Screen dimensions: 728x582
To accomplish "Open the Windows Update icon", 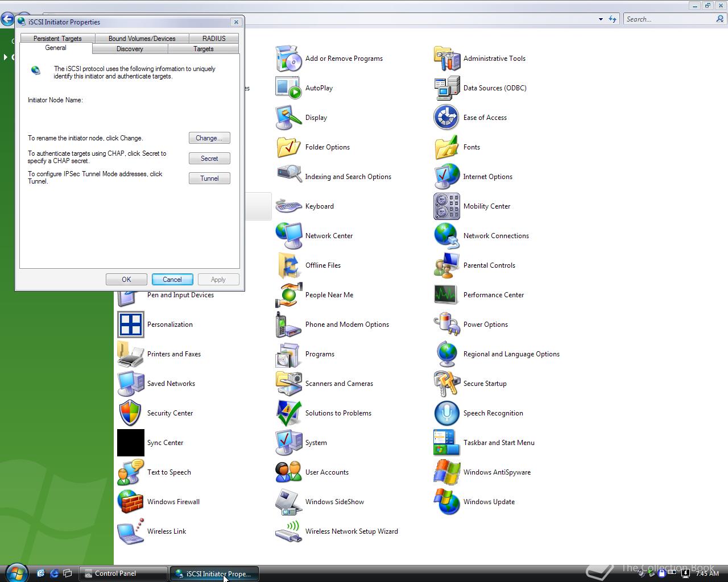I will (x=447, y=502).
